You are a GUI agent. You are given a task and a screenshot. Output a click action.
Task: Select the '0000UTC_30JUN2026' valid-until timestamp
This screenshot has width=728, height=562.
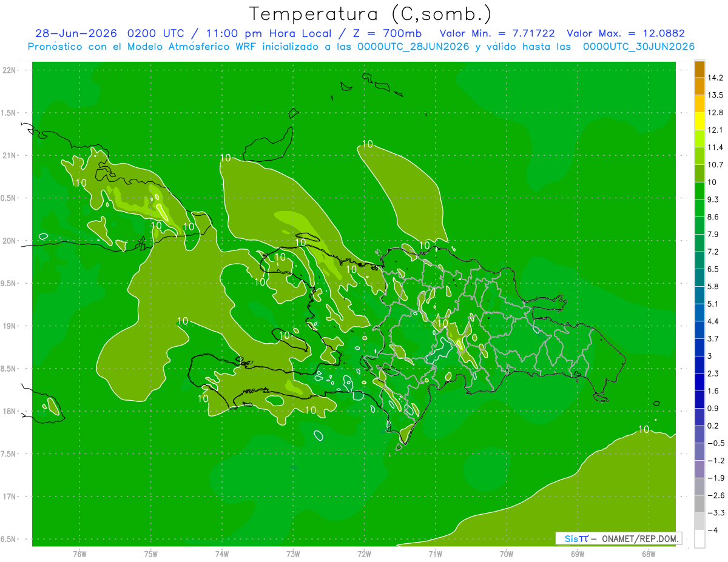pos(639,47)
